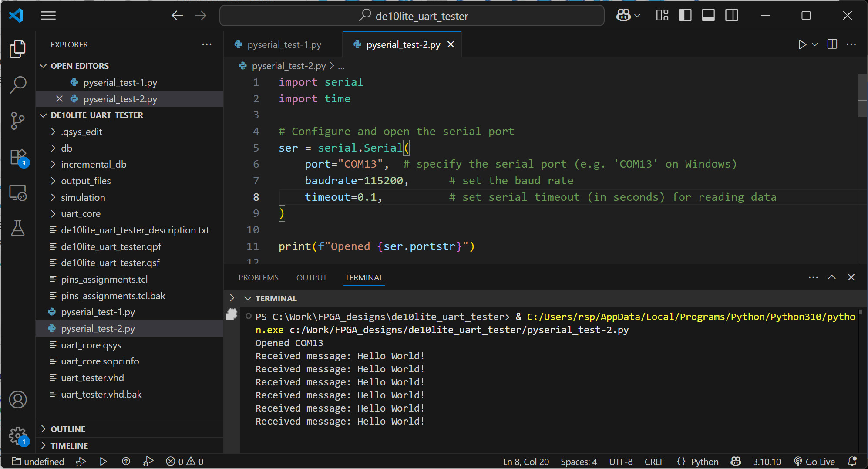
Task: Toggle the primary side bar
Action: click(x=685, y=16)
